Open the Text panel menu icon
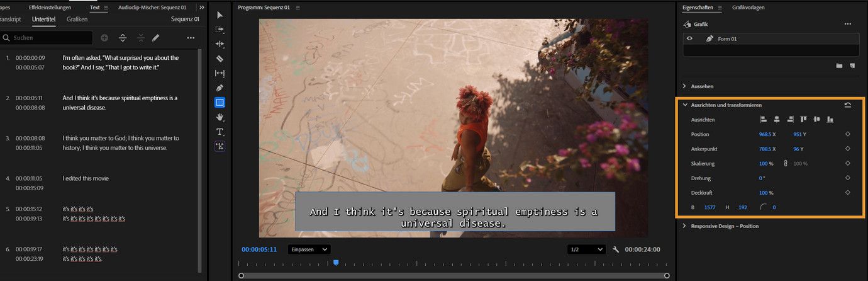Image resolution: width=868 pixels, height=281 pixels. click(106, 8)
